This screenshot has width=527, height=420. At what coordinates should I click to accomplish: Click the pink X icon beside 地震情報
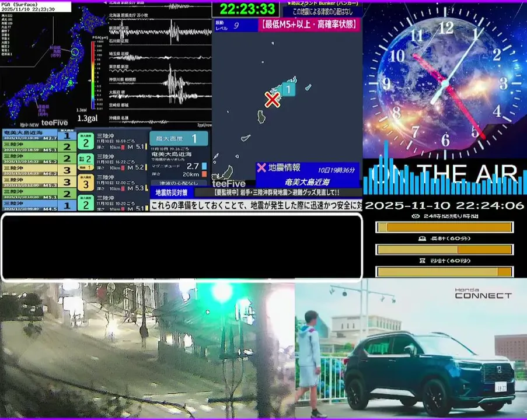[x=261, y=167]
